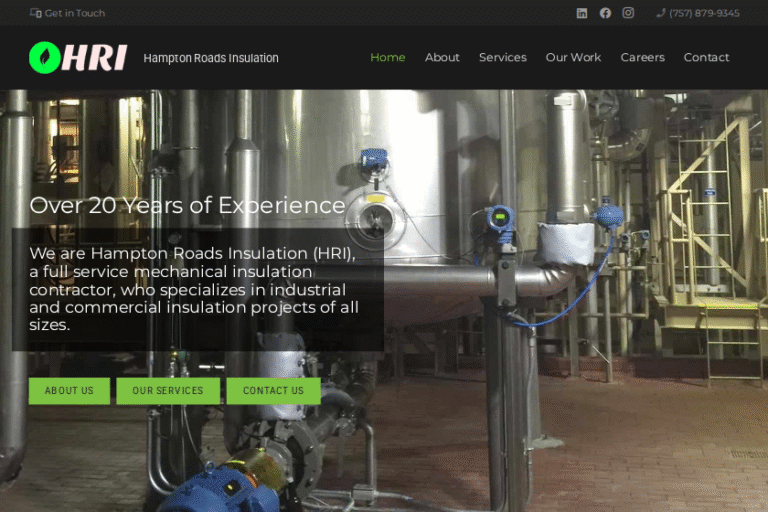Open the Get in Touch link
This screenshot has height=512, width=768.
click(x=75, y=13)
